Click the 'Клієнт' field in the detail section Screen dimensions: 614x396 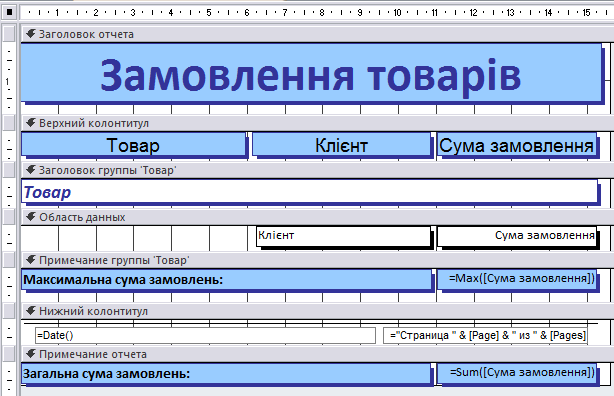[x=343, y=236]
